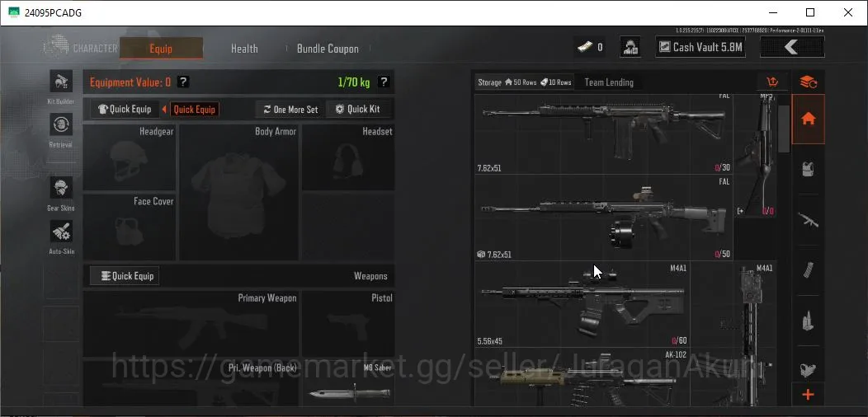Click the Equipment Value: 0 text

pyautogui.click(x=130, y=82)
